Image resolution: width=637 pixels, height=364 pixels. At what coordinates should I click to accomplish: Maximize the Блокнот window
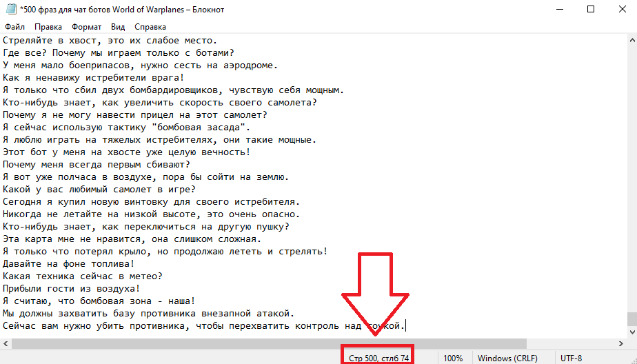tap(591, 9)
